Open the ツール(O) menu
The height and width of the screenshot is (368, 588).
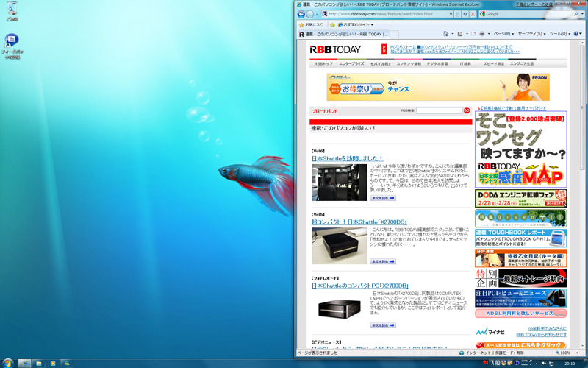560,34
